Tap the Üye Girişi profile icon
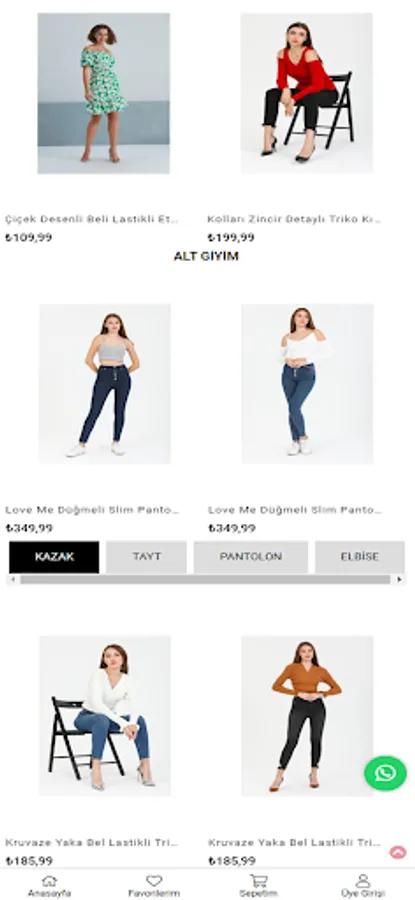This screenshot has height=900, width=415. pyautogui.click(x=363, y=880)
